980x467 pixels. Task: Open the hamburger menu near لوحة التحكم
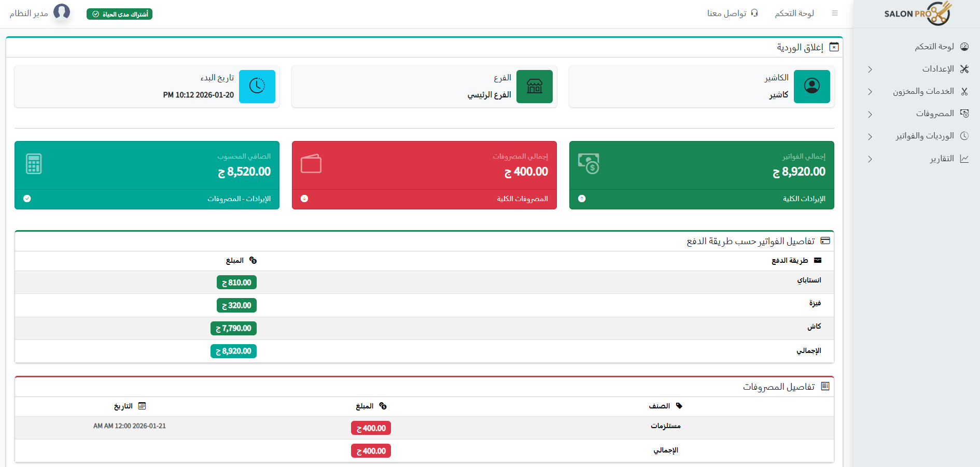835,13
